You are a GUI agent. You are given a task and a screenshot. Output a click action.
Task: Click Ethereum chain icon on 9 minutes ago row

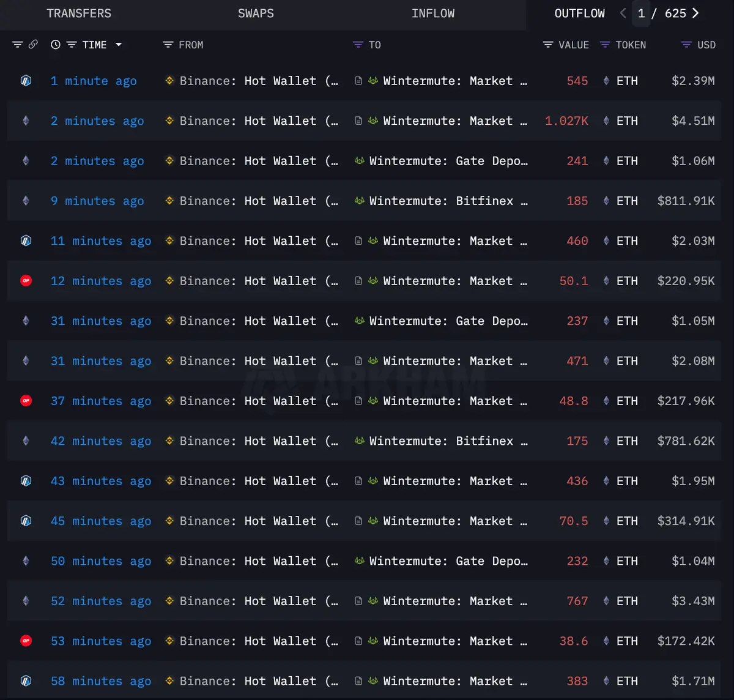click(x=26, y=201)
